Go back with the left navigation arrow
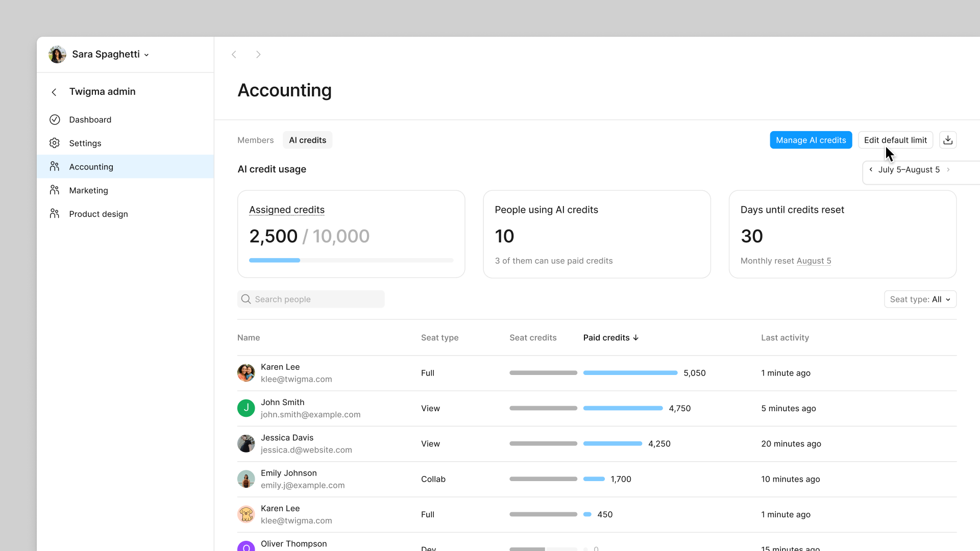Viewport: 980px width, 551px height. 234,55
